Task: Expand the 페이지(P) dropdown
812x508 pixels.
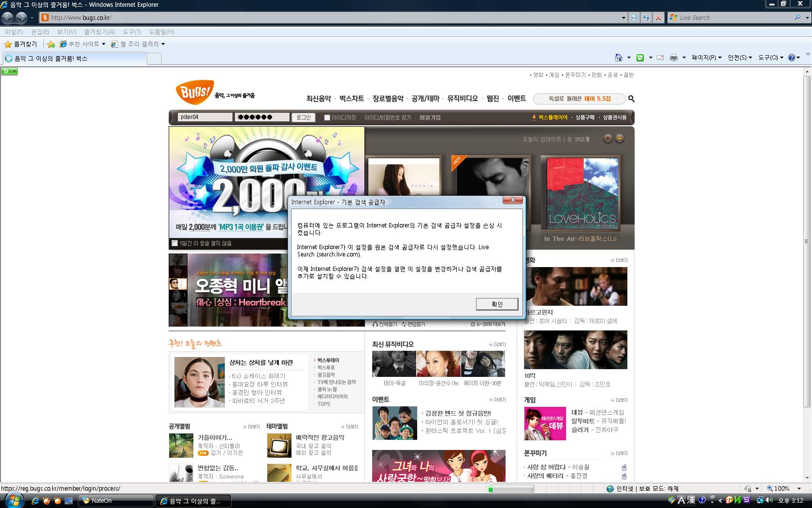Action: pyautogui.click(x=707, y=57)
